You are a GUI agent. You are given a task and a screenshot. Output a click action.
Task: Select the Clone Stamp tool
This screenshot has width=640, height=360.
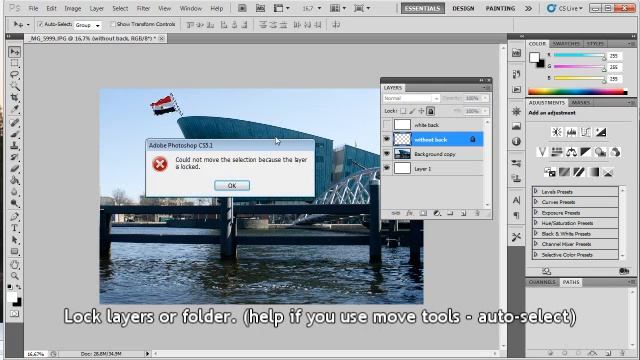click(15, 145)
